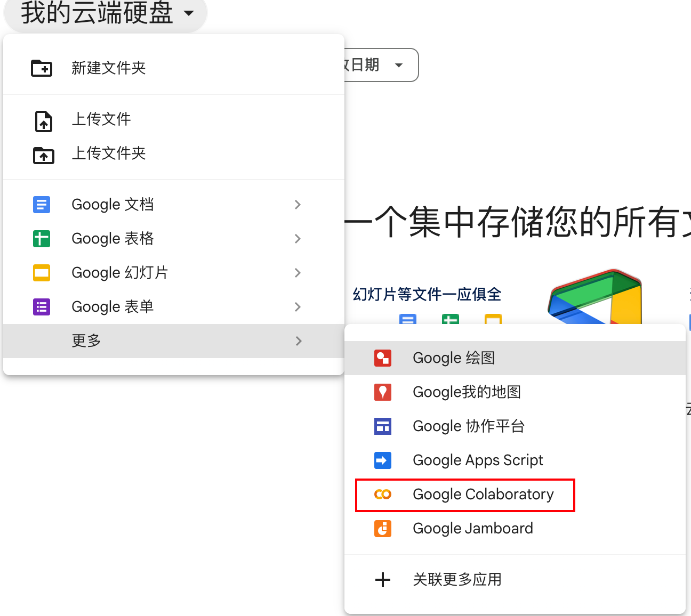Select 上传文件夹 menu entry
Screen dimensions: 691x616
tap(174, 153)
